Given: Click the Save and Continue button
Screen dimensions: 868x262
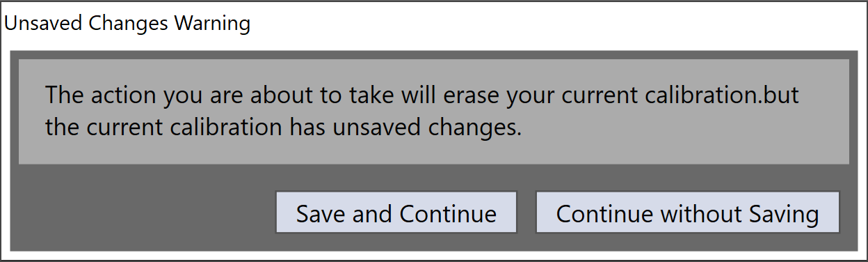Looking at the screenshot, I should (396, 213).
